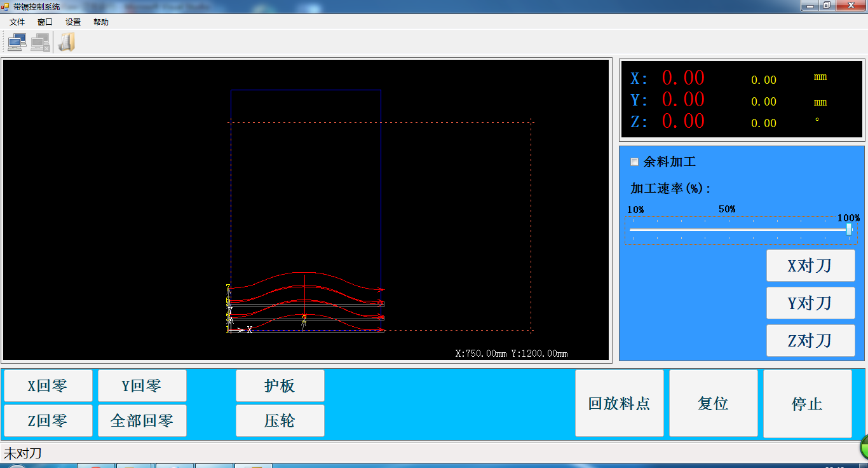This screenshot has width=868, height=468.
Task: Click the 全部回零 button
Action: tap(142, 421)
